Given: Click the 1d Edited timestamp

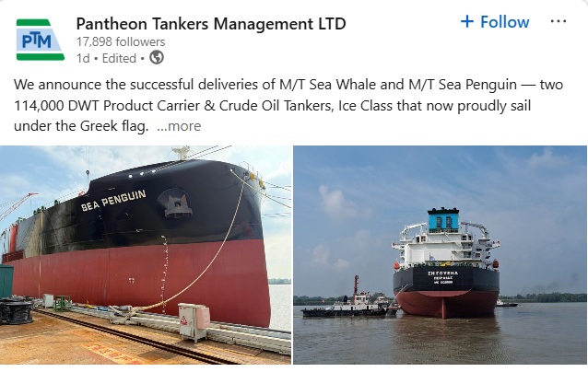Looking at the screenshot, I should 106,58.
